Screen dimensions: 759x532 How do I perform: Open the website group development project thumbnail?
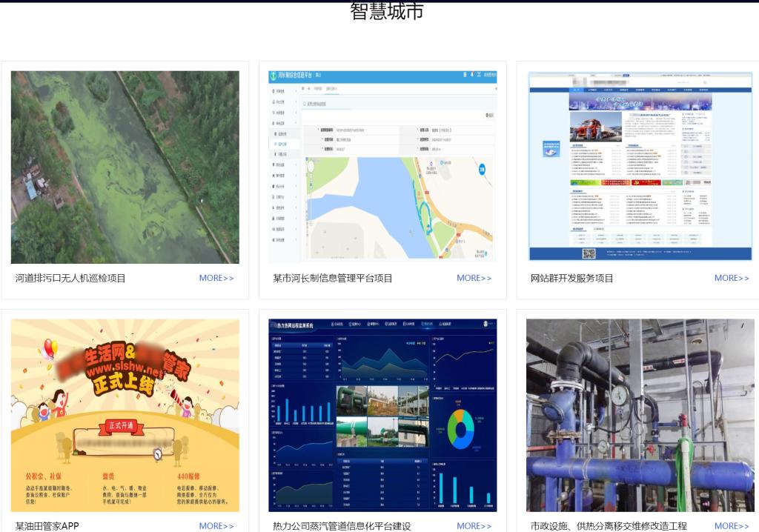click(640, 167)
